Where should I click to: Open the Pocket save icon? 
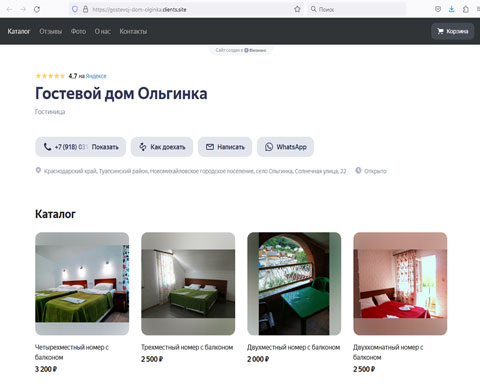[438, 9]
